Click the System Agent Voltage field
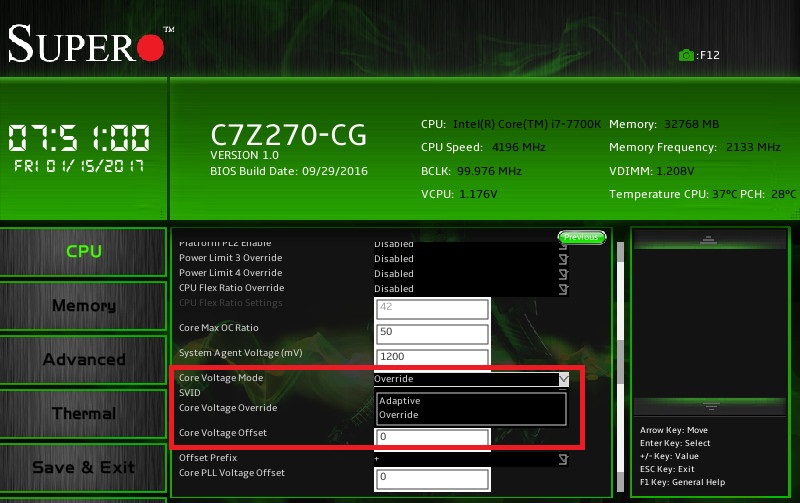Viewport: 800px width, 503px height. pyautogui.click(x=432, y=357)
